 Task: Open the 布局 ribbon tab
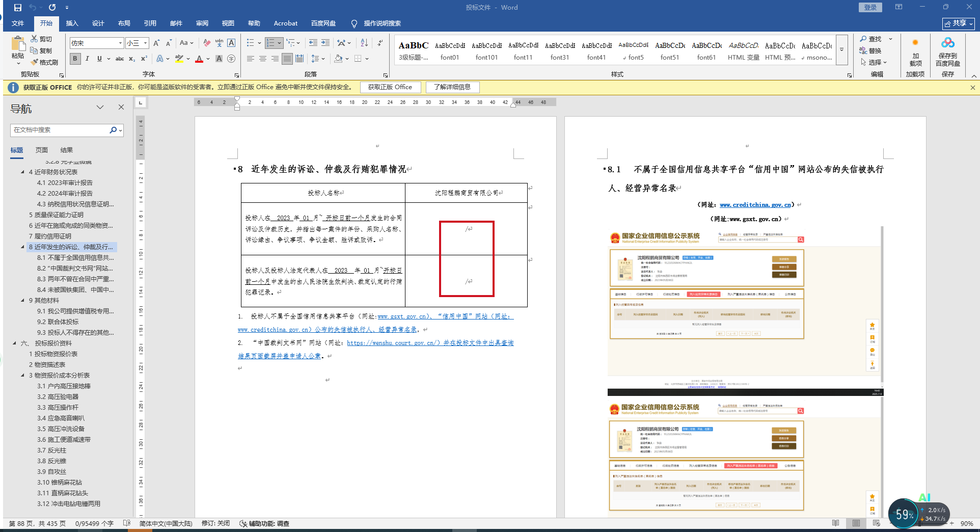point(124,23)
